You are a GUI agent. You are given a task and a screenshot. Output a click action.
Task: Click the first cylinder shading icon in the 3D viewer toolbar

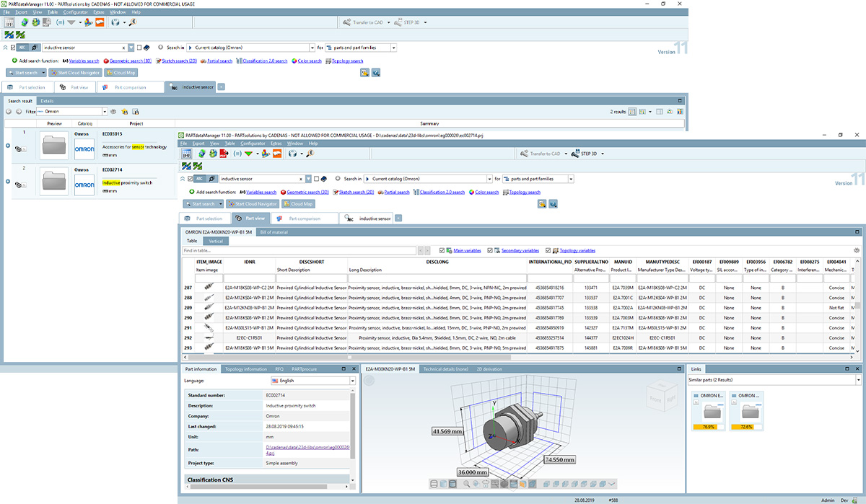pyautogui.click(x=434, y=484)
